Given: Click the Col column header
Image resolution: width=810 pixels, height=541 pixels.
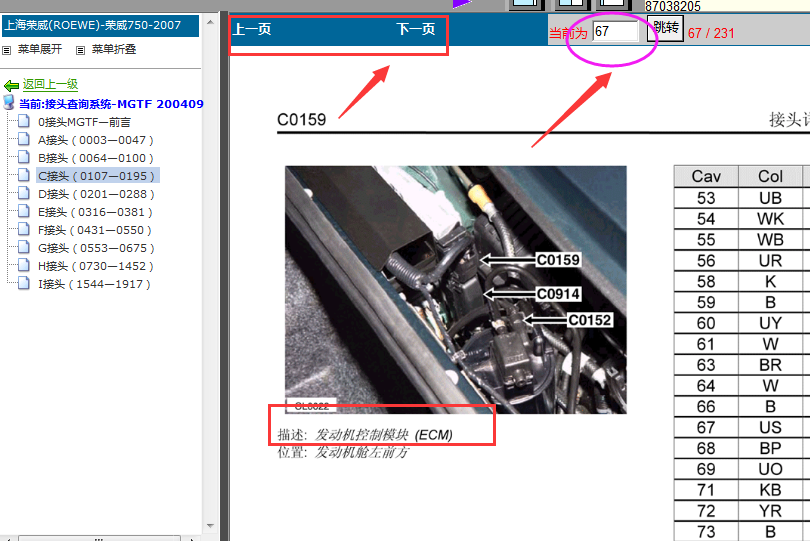Looking at the screenshot, I should 770,177.
